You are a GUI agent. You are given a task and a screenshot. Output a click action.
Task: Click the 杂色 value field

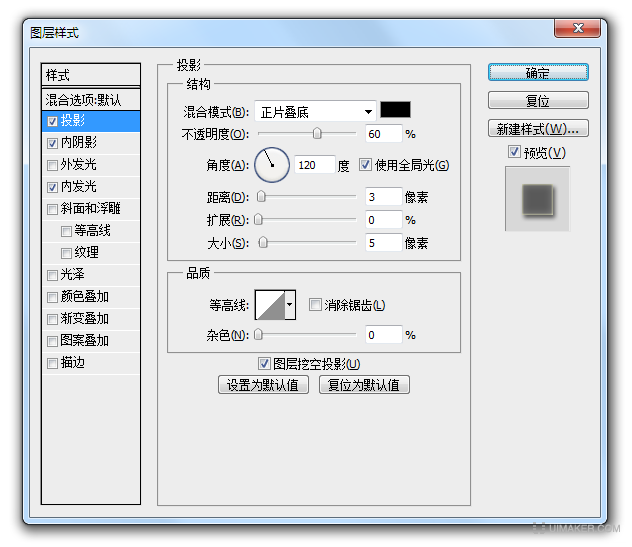click(383, 335)
